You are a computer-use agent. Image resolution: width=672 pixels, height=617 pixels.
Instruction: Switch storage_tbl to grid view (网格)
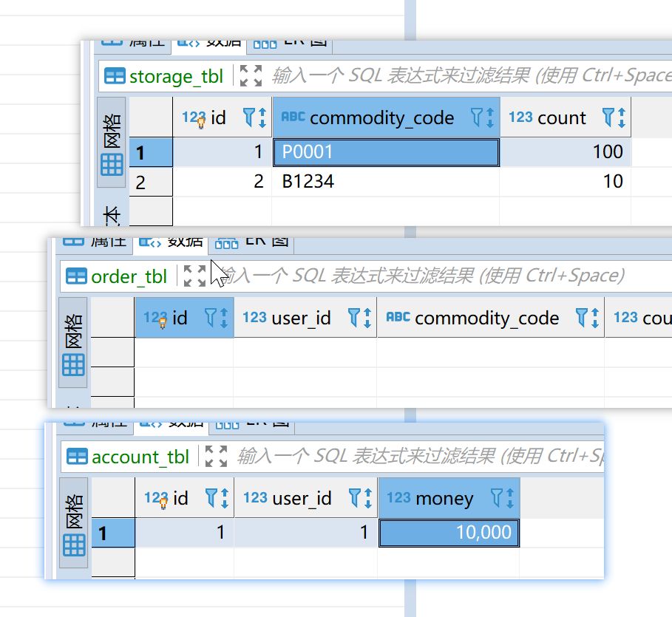(x=112, y=143)
